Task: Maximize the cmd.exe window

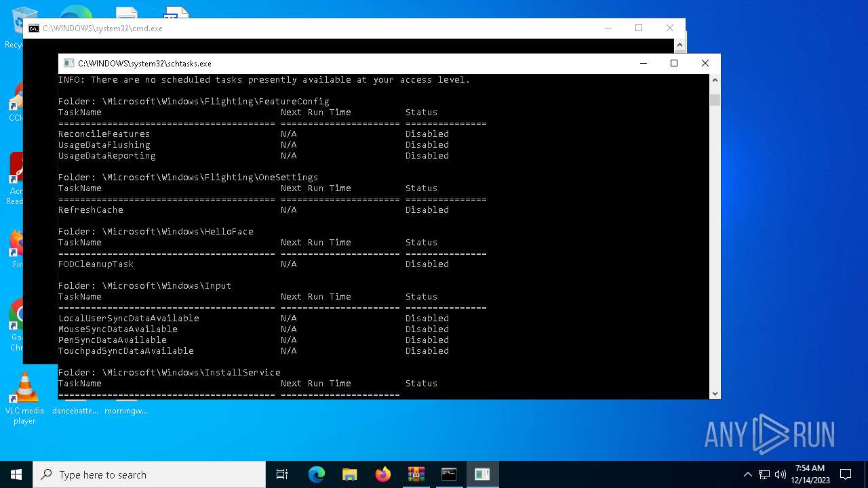Action: [639, 28]
